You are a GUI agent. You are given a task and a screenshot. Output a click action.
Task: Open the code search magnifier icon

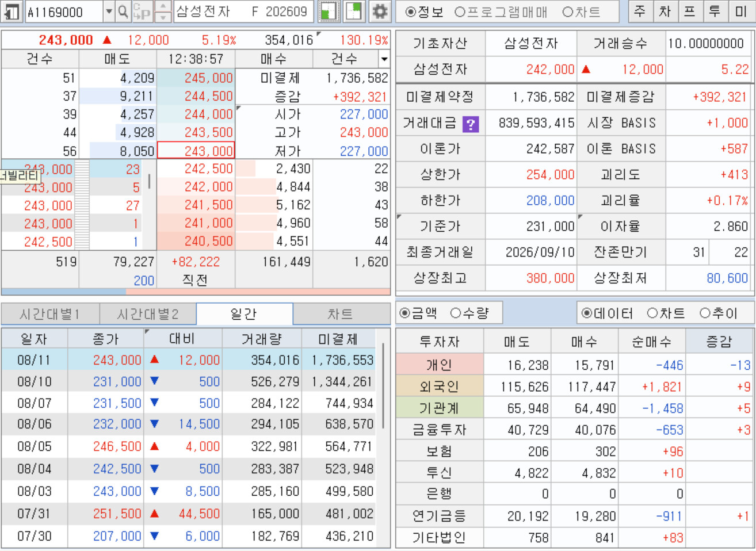(x=123, y=12)
